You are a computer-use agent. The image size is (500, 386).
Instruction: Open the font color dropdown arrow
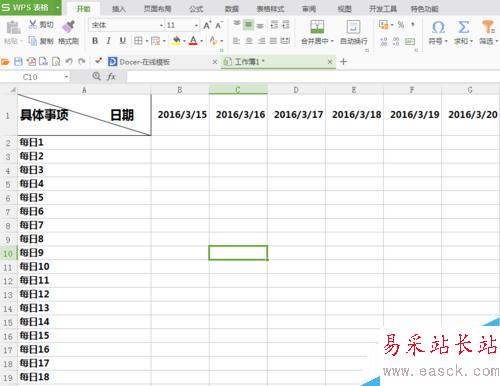click(202, 41)
